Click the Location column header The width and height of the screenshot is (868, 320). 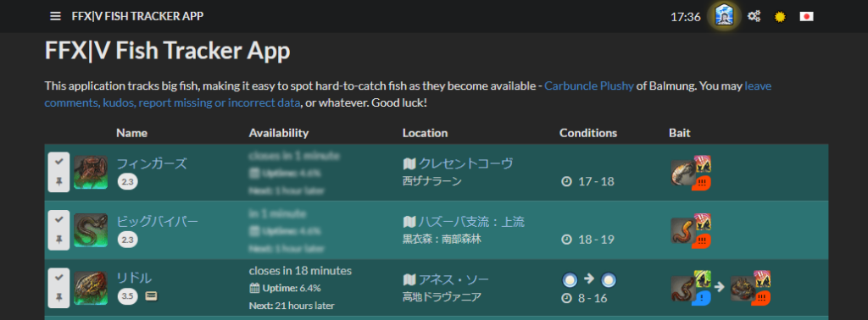[426, 133]
